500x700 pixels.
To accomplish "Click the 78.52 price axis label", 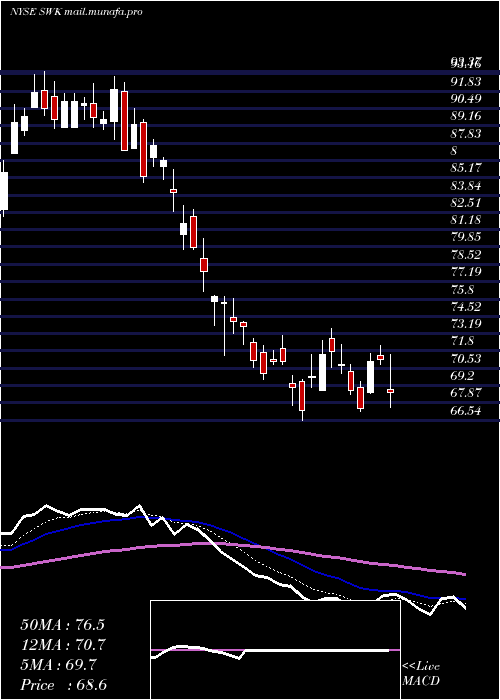I will click(x=466, y=254).
